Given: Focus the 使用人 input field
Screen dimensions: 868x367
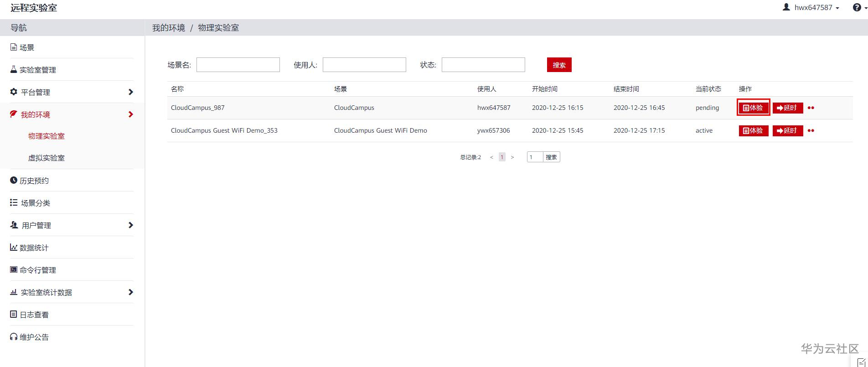Looking at the screenshot, I should pyautogui.click(x=364, y=65).
